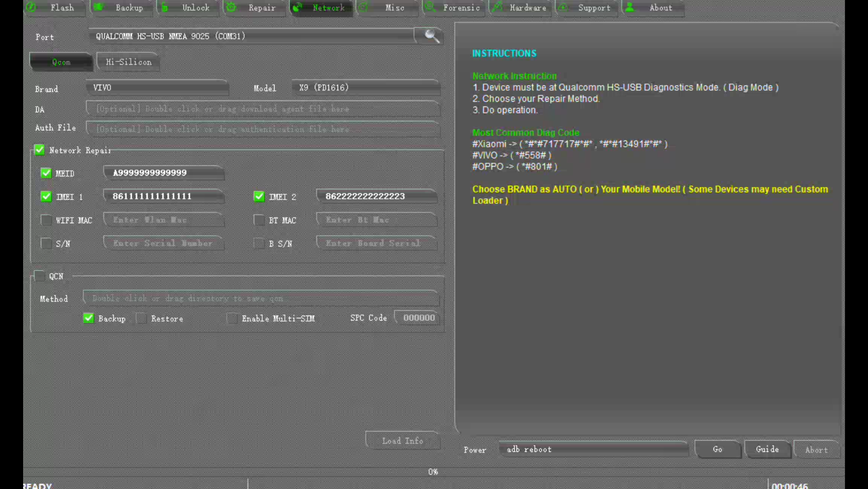The image size is (868, 489).
Task: Click the Enter Board Serial field
Action: [376, 243]
